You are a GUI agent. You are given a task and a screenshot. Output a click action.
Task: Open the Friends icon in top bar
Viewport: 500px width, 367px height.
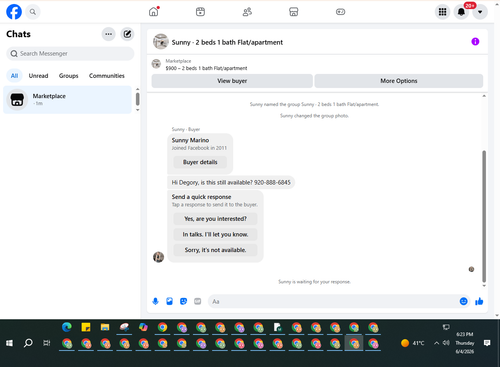coord(247,12)
